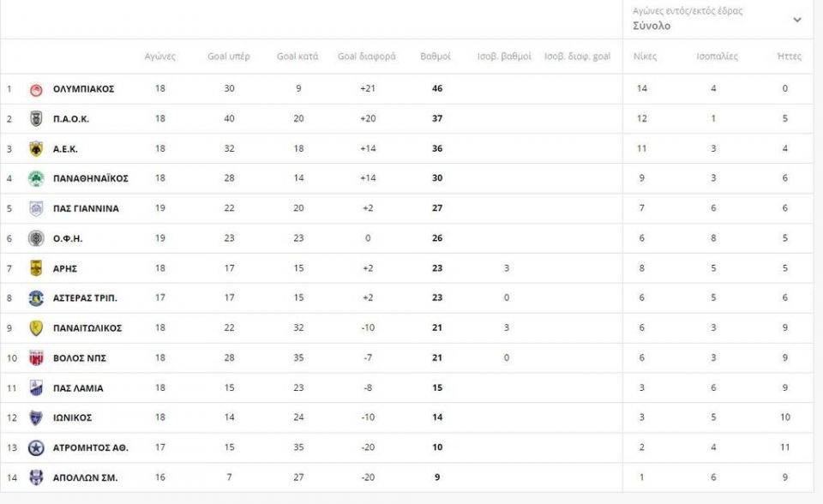Sort by Νίκες column header
This screenshot has height=504, width=823.
pos(645,57)
